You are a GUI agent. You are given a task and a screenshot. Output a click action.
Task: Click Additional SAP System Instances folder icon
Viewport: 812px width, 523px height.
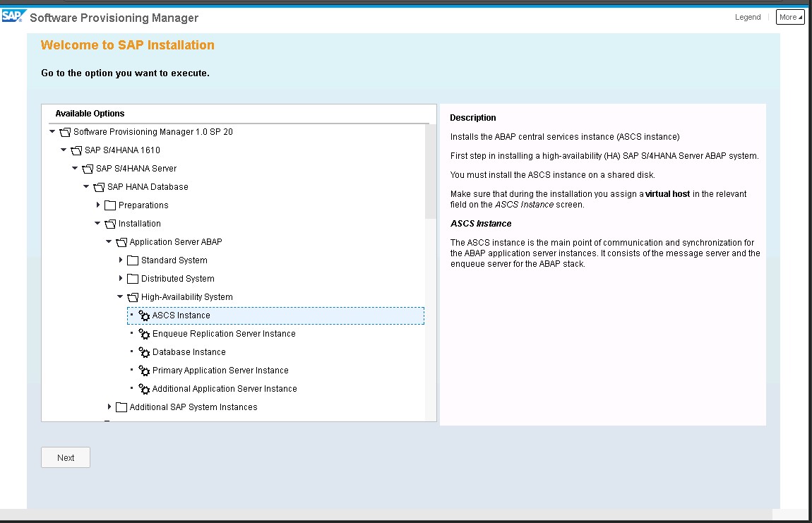(121, 407)
